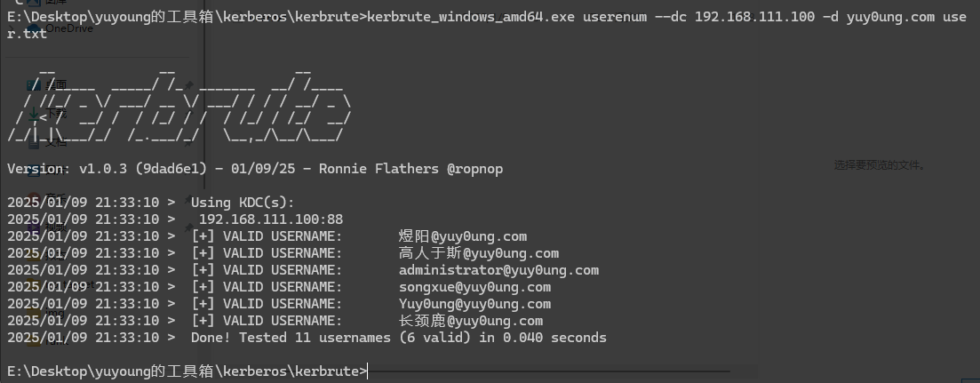
Task: Select the 下载 quick access entry
Action: (55, 115)
